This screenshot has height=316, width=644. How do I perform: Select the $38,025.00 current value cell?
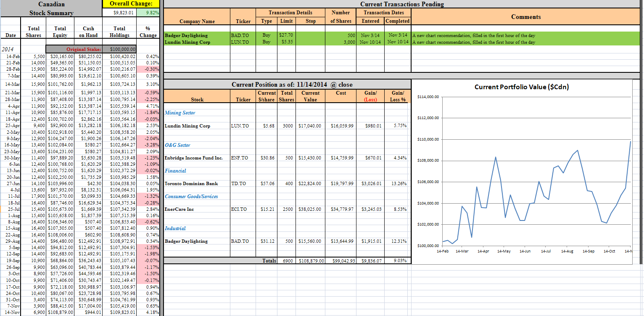[x=310, y=209]
